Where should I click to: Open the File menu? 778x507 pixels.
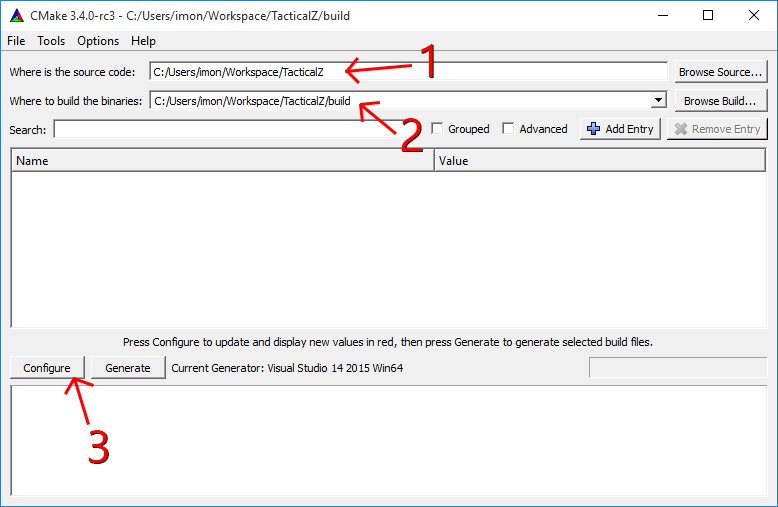pos(16,41)
